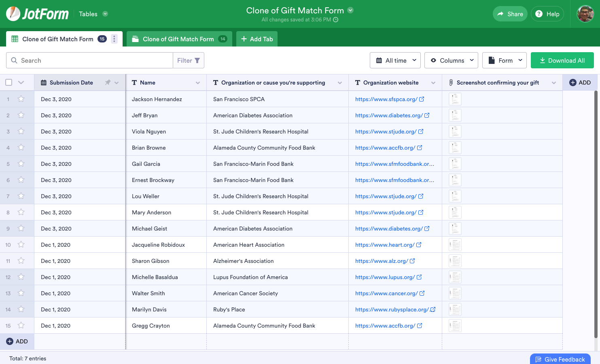This screenshot has width=600, height=364.
Task: Click the plus icon to add row
Action: [x=10, y=341]
